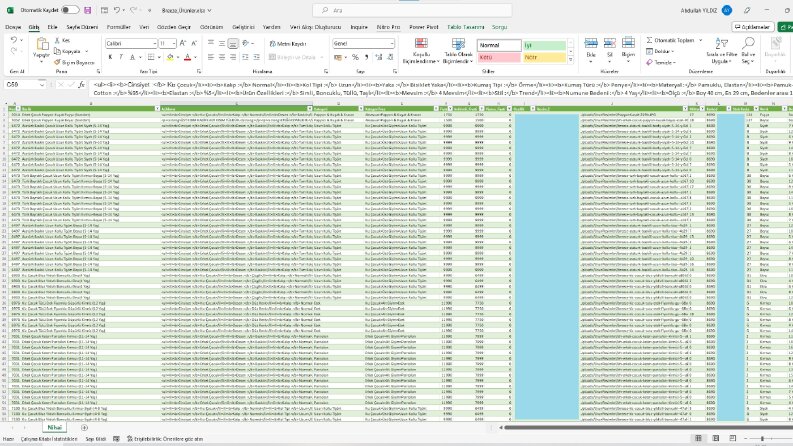Click the Name Box showing C59
The height and width of the screenshot is (446, 793).
click(x=25, y=84)
